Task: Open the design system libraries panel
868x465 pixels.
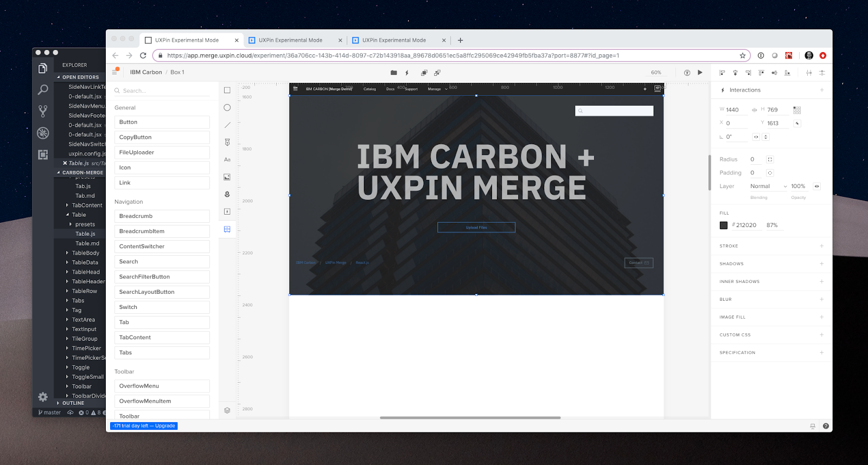Action: (x=227, y=229)
